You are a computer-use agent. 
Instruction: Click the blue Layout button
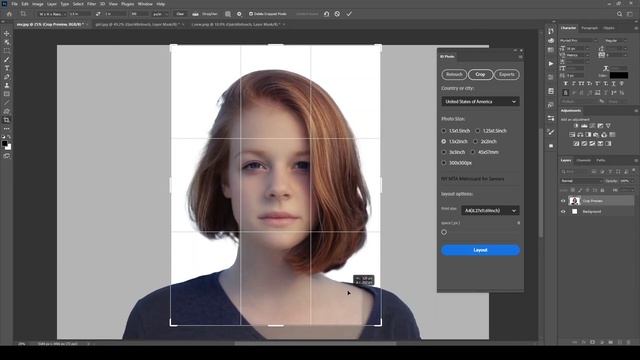click(480, 250)
